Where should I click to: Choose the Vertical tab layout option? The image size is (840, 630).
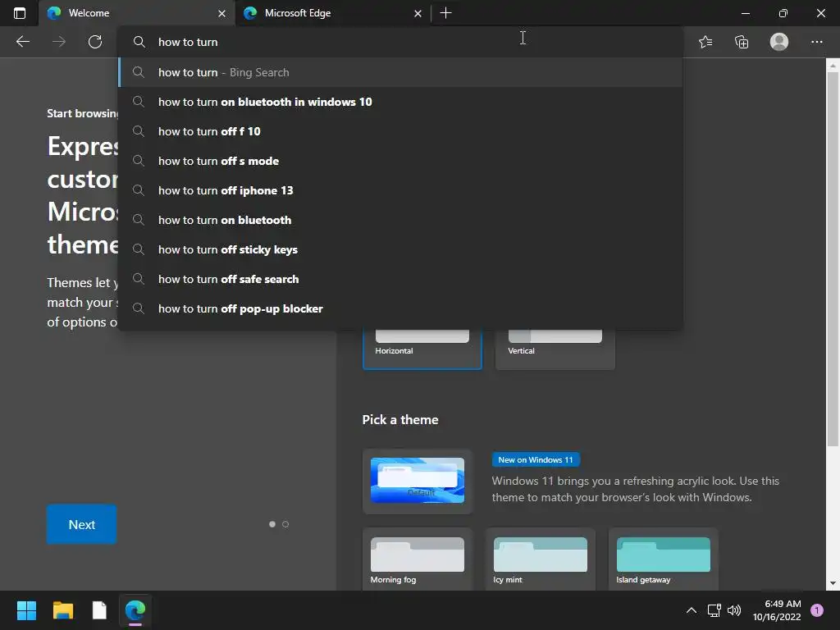click(555, 349)
